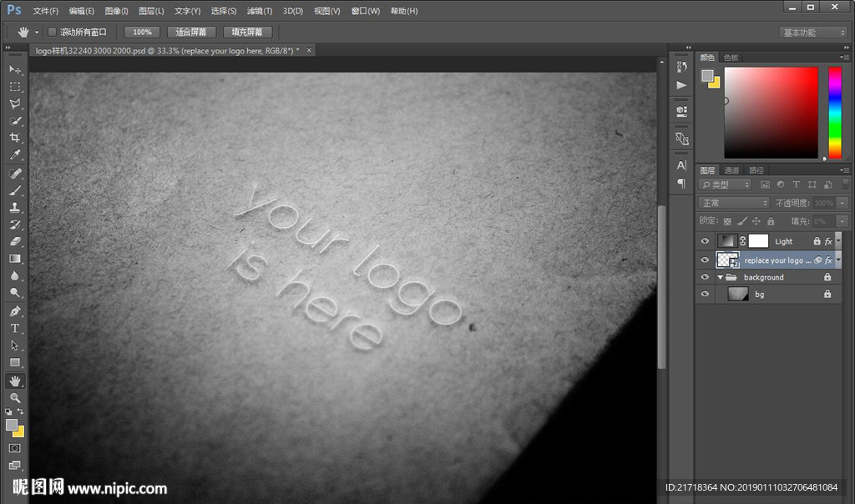
Task: Open the Character panel icon
Action: click(681, 165)
